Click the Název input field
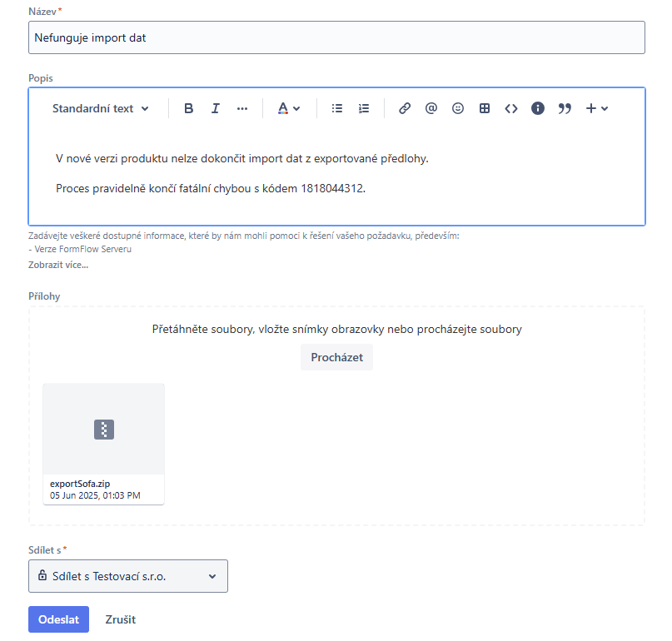The image size is (672, 641). tap(336, 37)
